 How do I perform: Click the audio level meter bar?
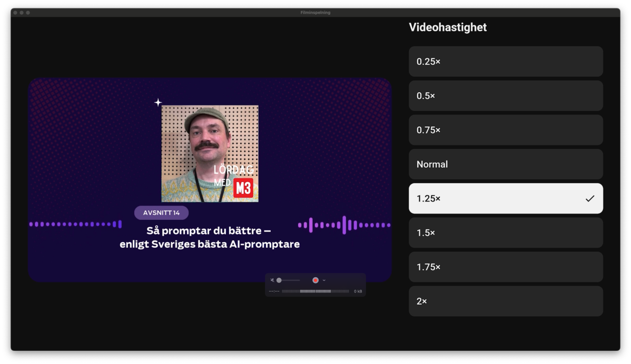315,291
